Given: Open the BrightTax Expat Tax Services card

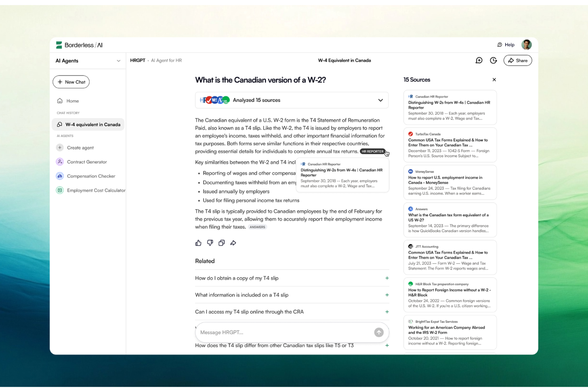Looking at the screenshot, I should coord(450,332).
